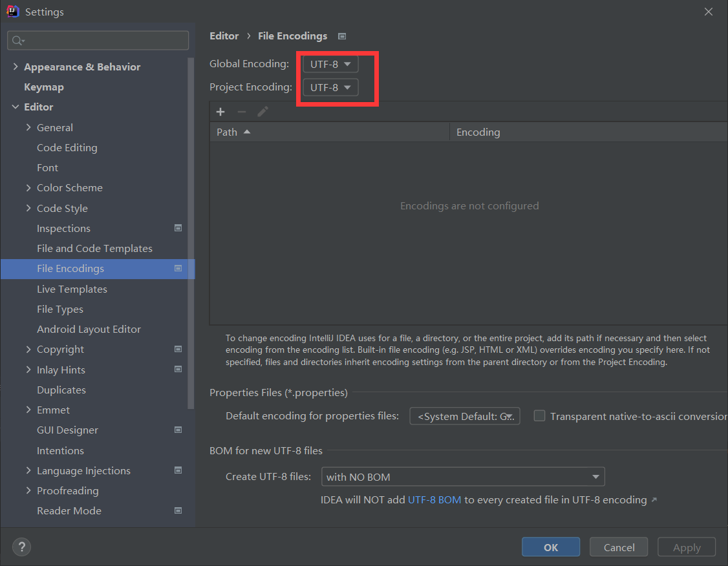Select Code Editing settings
This screenshot has height=566, width=728.
coord(67,147)
